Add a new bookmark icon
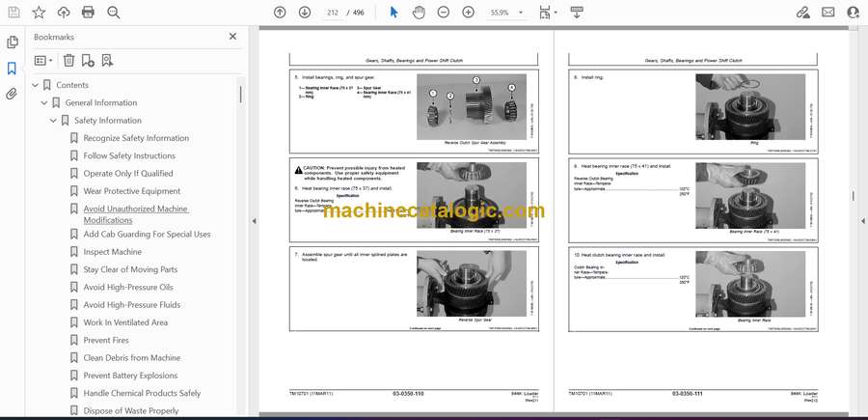 pyautogui.click(x=88, y=60)
